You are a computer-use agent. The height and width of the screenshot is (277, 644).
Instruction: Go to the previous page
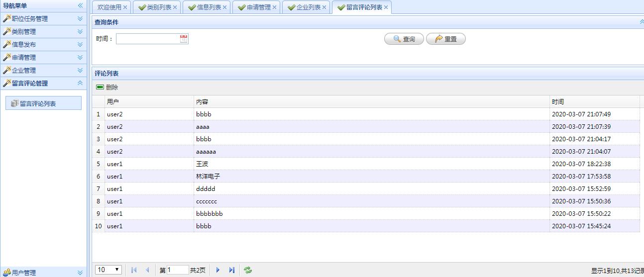point(147,270)
